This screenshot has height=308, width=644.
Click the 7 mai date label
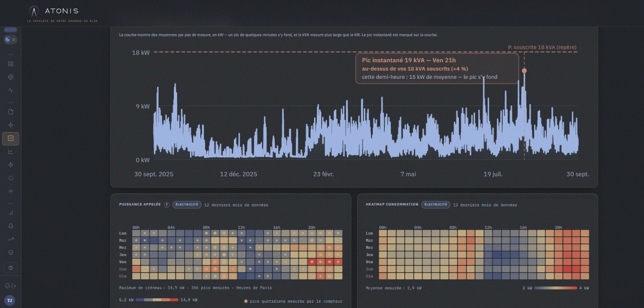[x=408, y=174]
